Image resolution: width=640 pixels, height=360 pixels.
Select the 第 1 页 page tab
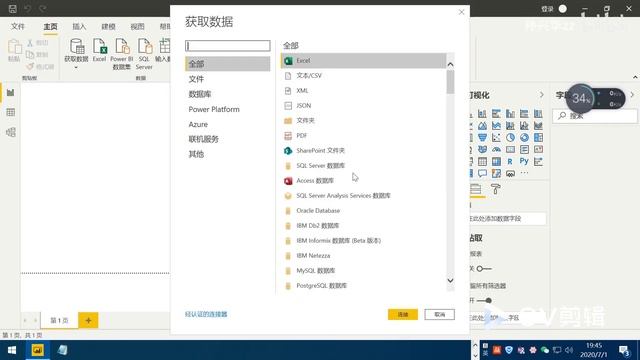tap(59, 320)
